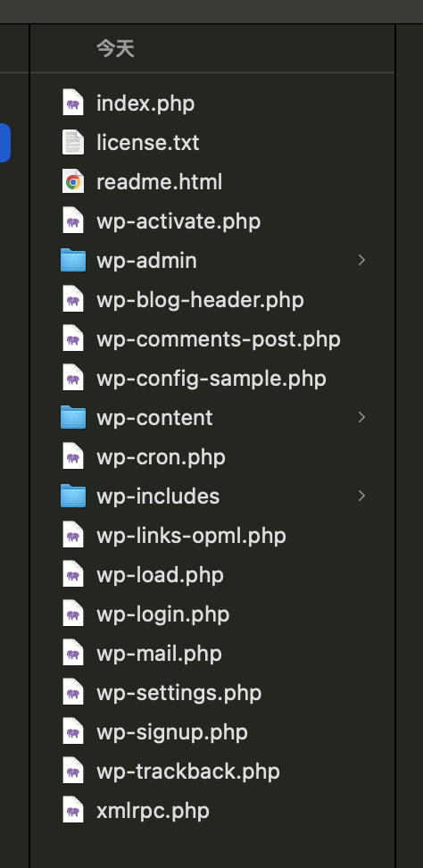Screen dimensions: 423x868
Task: Click the blue selected item in left column
Action: (x=5, y=142)
